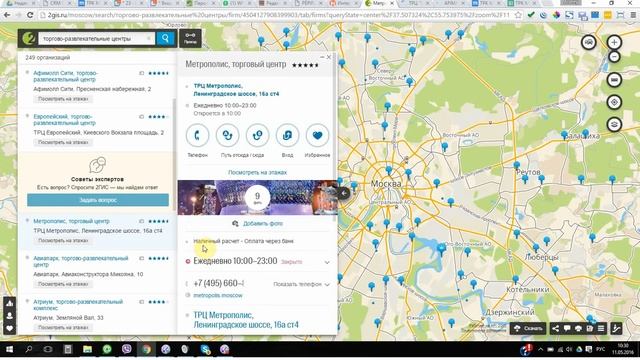
Task: Open the 9 photos gallery thumbnail
Action: [257, 198]
